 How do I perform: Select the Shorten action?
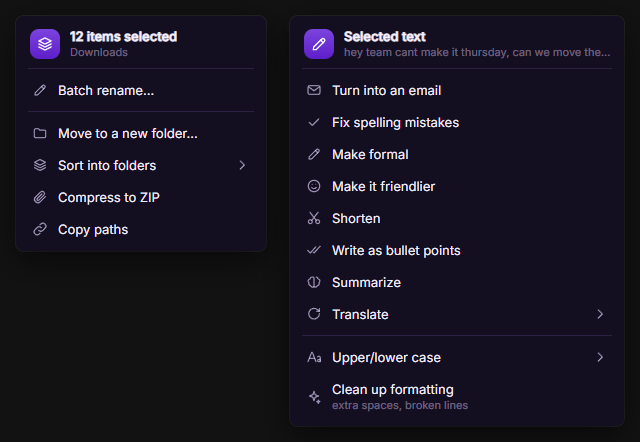click(457, 218)
